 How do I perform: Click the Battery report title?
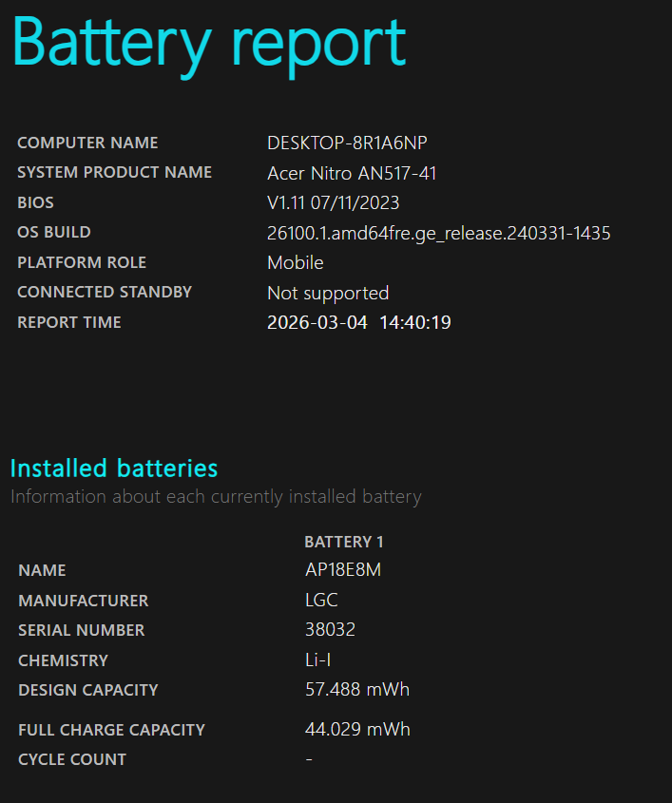(x=209, y=43)
